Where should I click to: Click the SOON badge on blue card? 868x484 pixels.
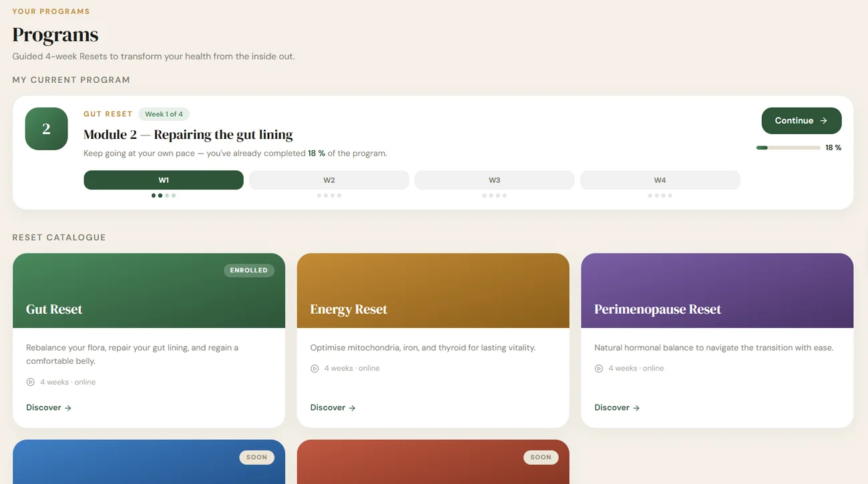(256, 457)
